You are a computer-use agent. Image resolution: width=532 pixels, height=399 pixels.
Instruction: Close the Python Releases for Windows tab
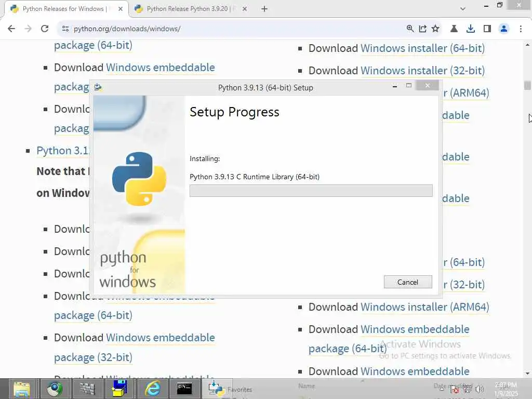point(121,9)
